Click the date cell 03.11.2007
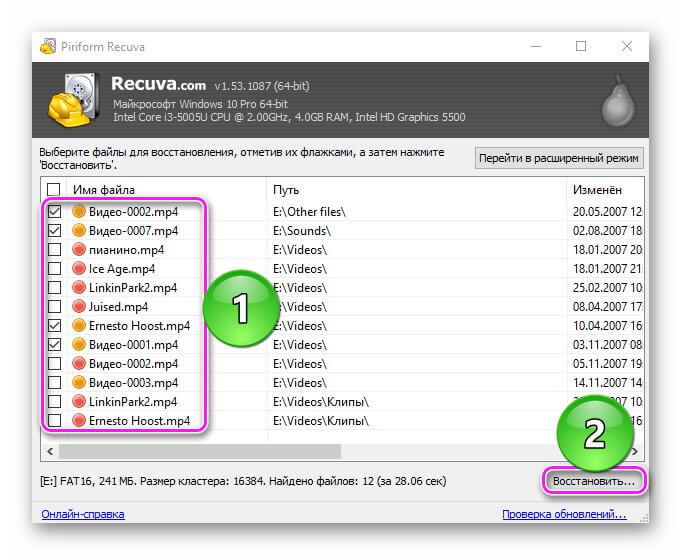681x555 pixels. tap(607, 345)
